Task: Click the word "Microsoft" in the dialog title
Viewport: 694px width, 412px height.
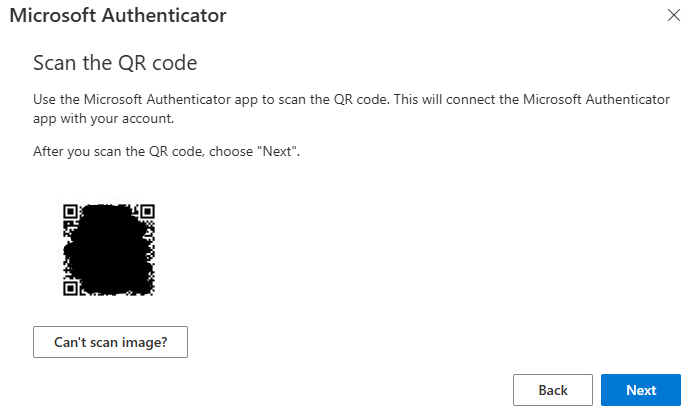Action: pyautogui.click(x=53, y=15)
